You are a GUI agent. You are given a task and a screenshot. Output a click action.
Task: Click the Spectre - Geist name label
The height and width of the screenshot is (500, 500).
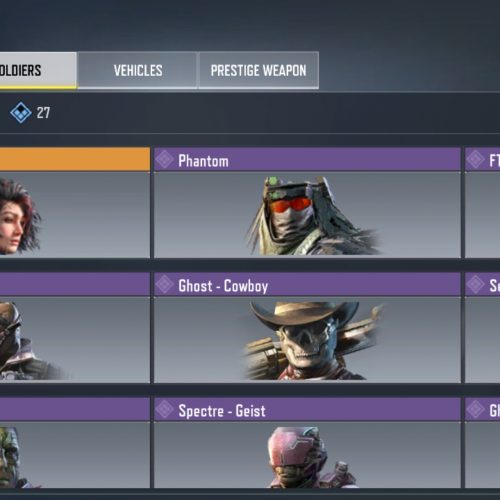coord(222,411)
